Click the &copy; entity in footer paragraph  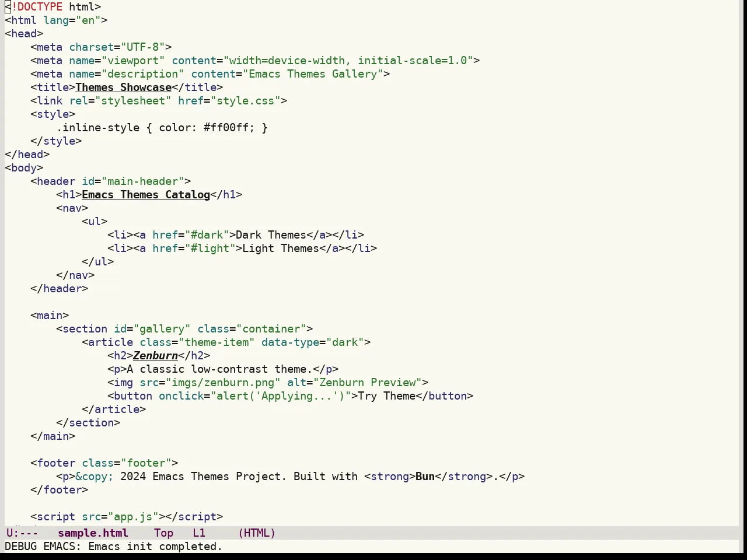point(95,477)
